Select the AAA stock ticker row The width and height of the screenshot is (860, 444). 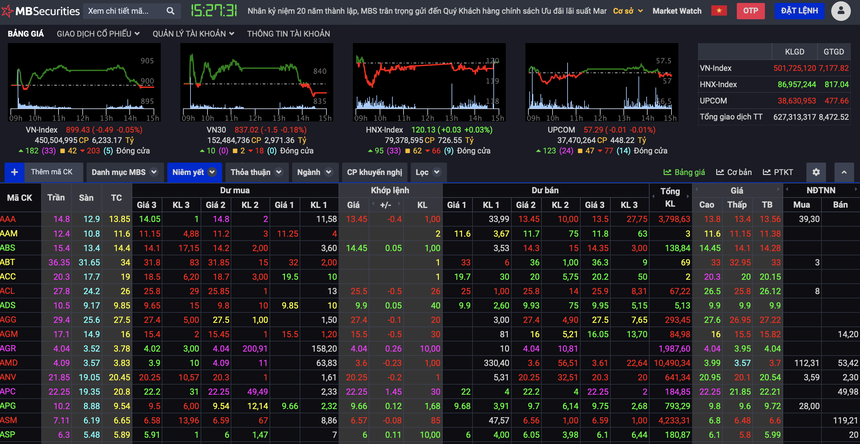[x=9, y=218]
